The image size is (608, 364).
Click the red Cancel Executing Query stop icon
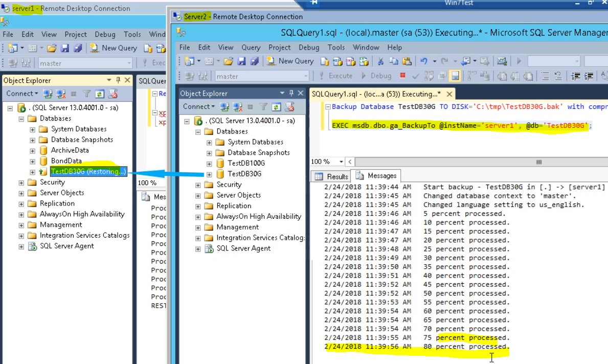point(403,76)
